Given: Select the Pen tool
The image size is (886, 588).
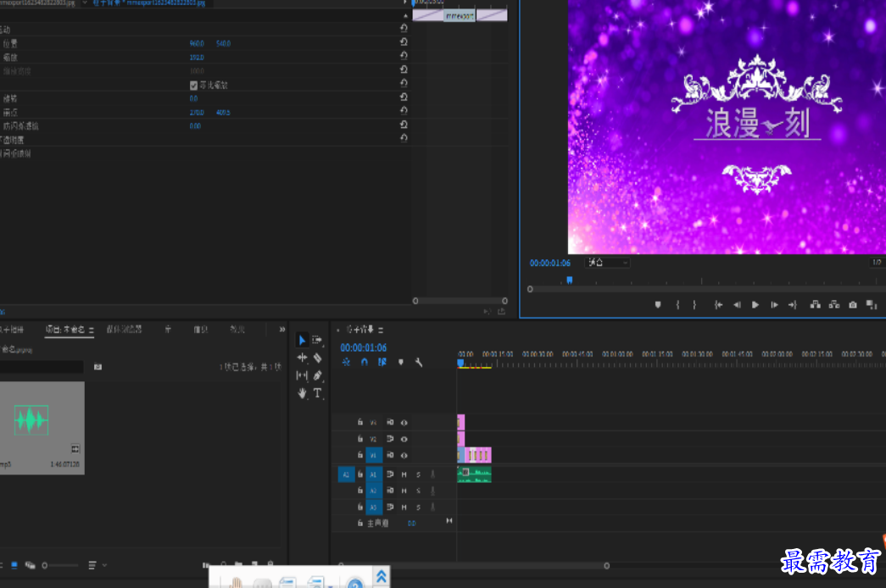Looking at the screenshot, I should click(318, 375).
